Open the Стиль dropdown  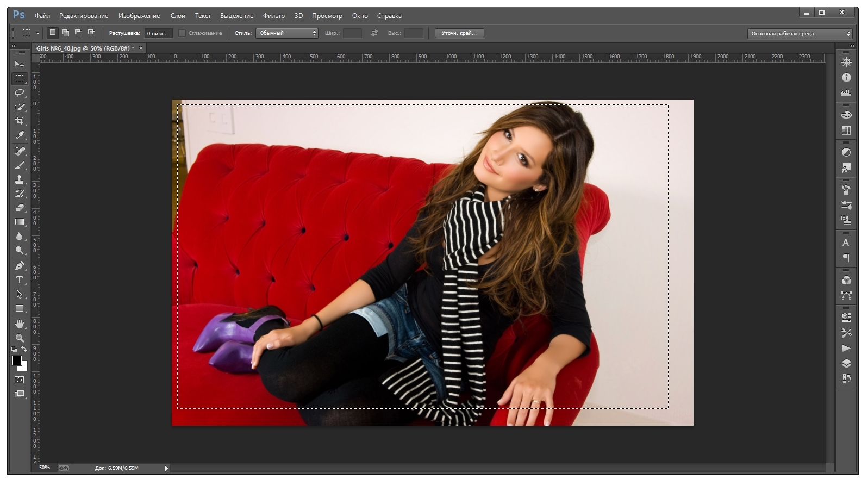tap(286, 33)
